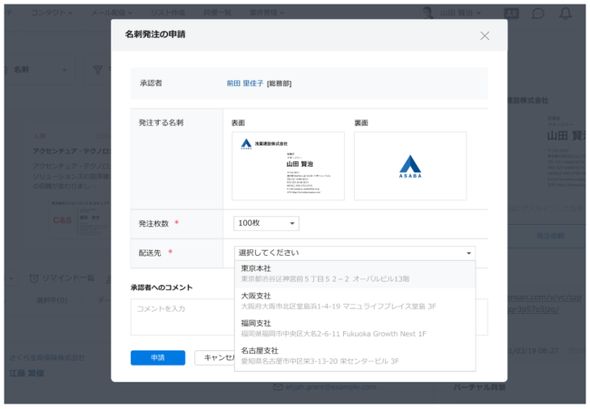
Task: Select 大阪支社 from the list
Action: 354,301
